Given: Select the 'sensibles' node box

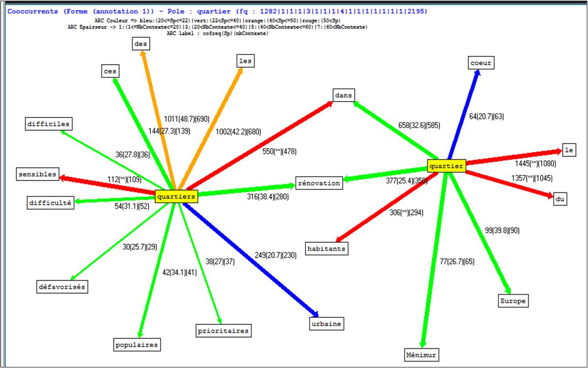Looking at the screenshot, I should 37,174.
